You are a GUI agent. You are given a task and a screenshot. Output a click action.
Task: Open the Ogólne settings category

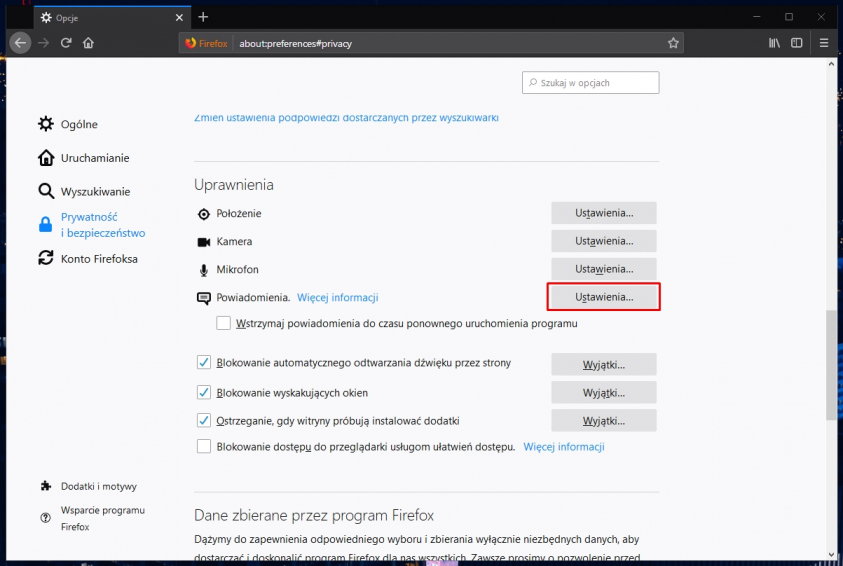pyautogui.click(x=79, y=124)
